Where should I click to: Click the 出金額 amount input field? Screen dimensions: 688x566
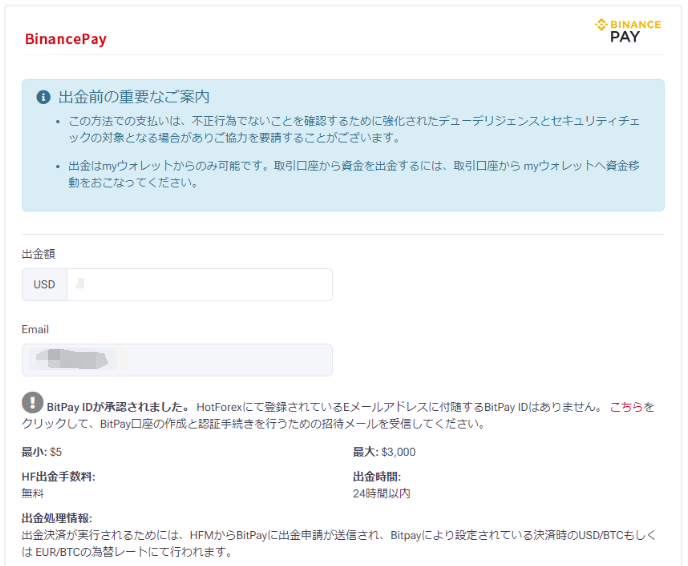(199, 284)
